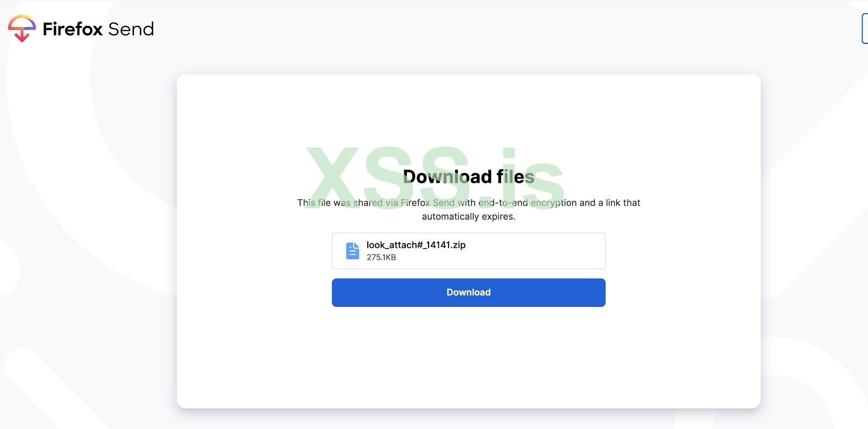Select the look_attach#_14141.zip file name
This screenshot has width=868, height=429.
416,245
